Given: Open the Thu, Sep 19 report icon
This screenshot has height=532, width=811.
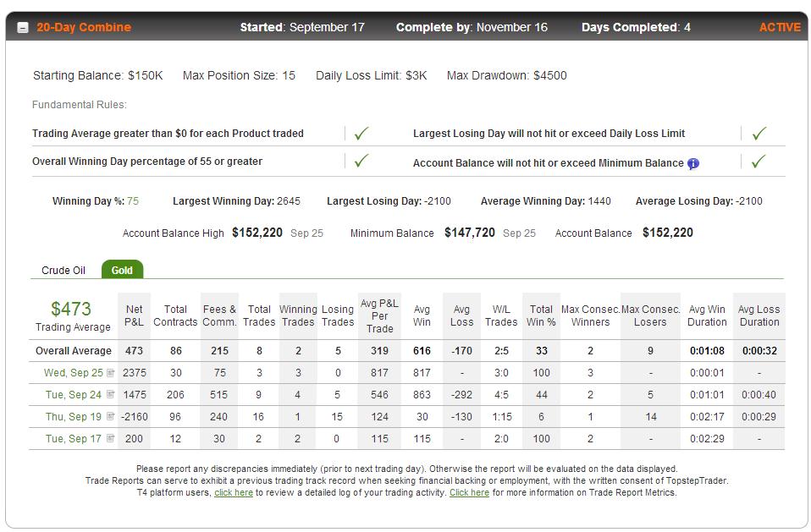Looking at the screenshot, I should (x=110, y=416).
